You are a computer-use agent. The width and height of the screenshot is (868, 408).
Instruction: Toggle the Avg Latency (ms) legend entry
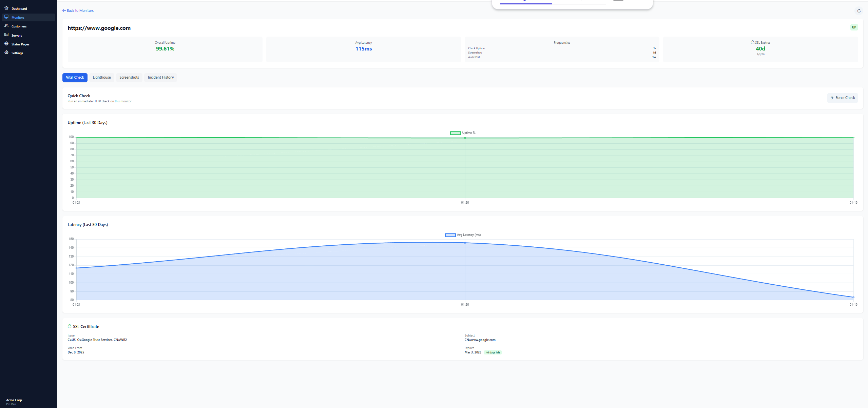[450, 234]
